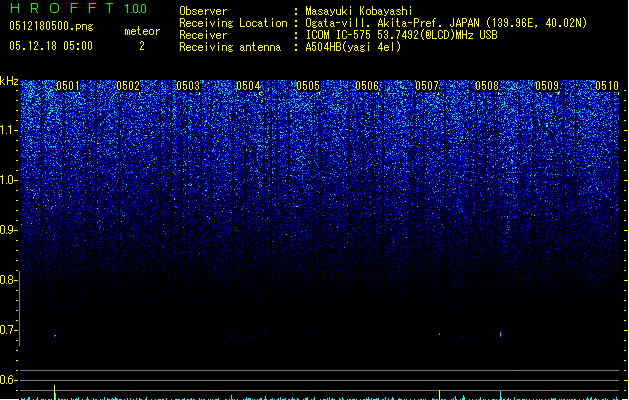This screenshot has width=629, height=400.
Task: Click the 0506 time marker label
Action: pyautogui.click(x=367, y=86)
